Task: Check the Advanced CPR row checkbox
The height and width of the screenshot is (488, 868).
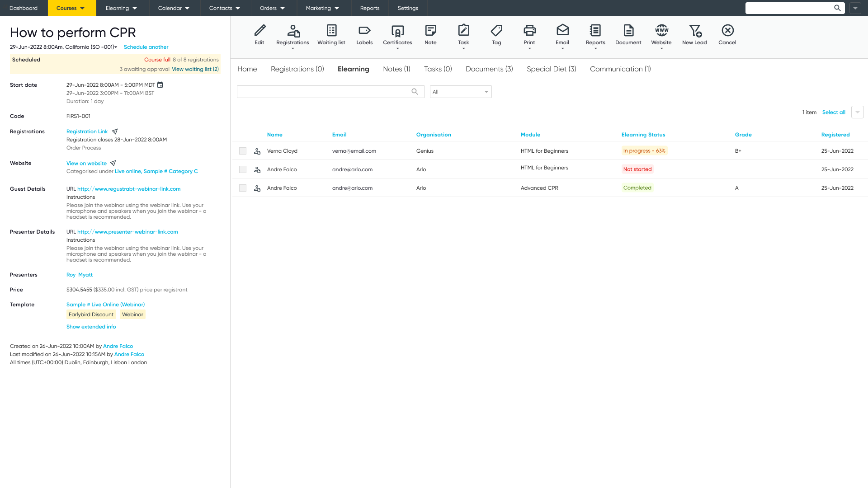Action: pyautogui.click(x=243, y=188)
